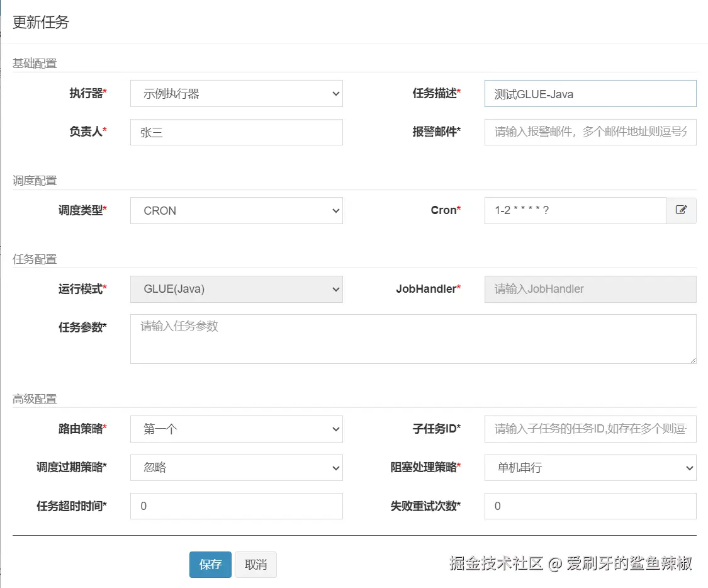Image resolution: width=708 pixels, height=588 pixels.
Task: Click the 子任务ID input field
Action: coord(590,429)
